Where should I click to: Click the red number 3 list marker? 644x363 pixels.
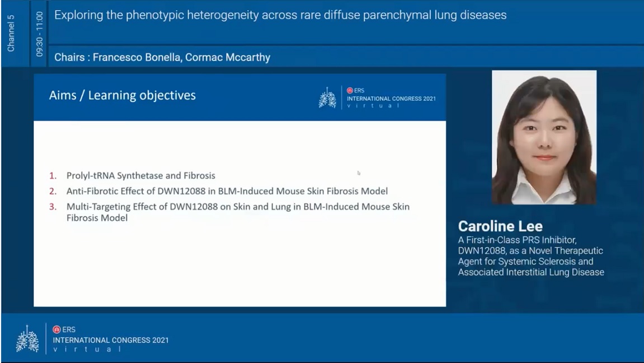pyautogui.click(x=53, y=207)
